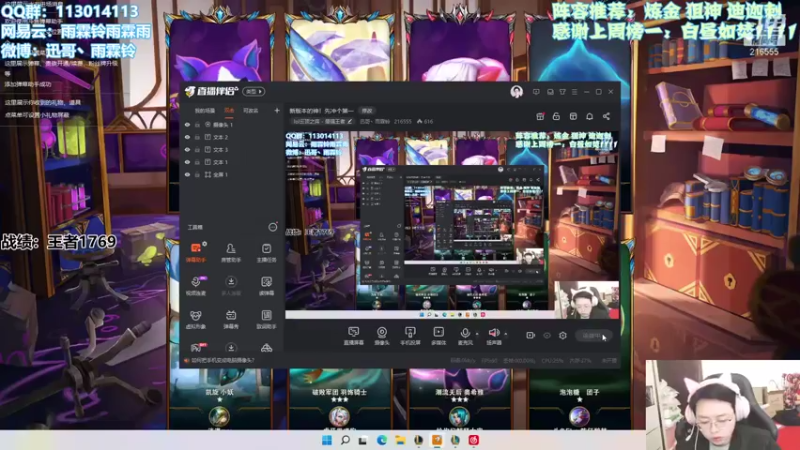800x450 pixels.
Task: Open the mail inbox icon in title bar
Action: click(550, 92)
